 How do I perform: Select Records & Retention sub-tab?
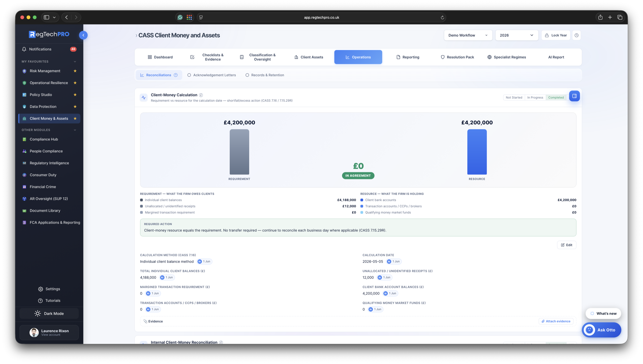[265, 75]
